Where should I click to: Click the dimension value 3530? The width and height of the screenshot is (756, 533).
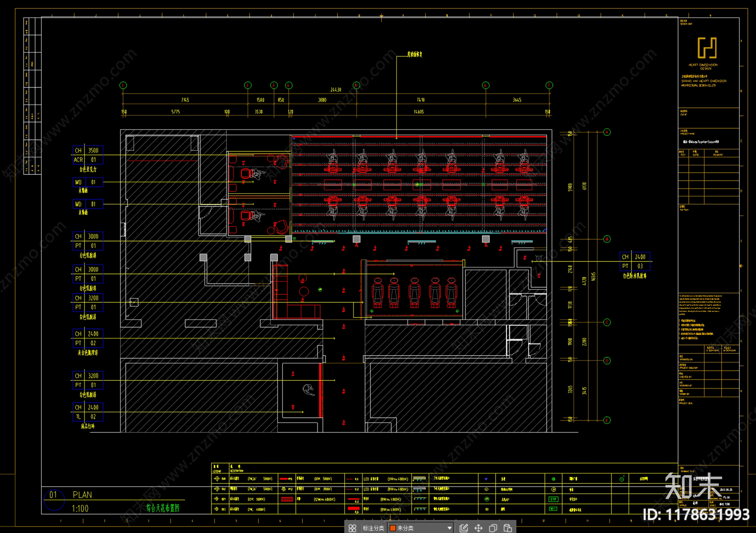tap(258, 112)
